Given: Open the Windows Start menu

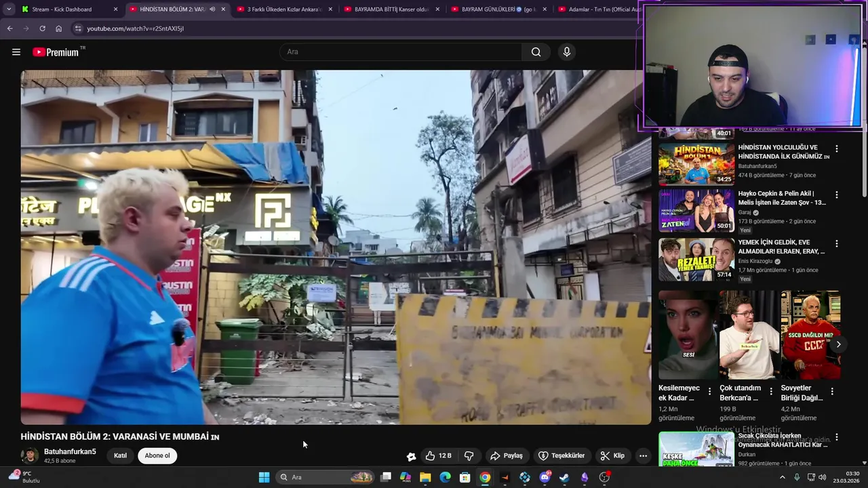Looking at the screenshot, I should 264,477.
